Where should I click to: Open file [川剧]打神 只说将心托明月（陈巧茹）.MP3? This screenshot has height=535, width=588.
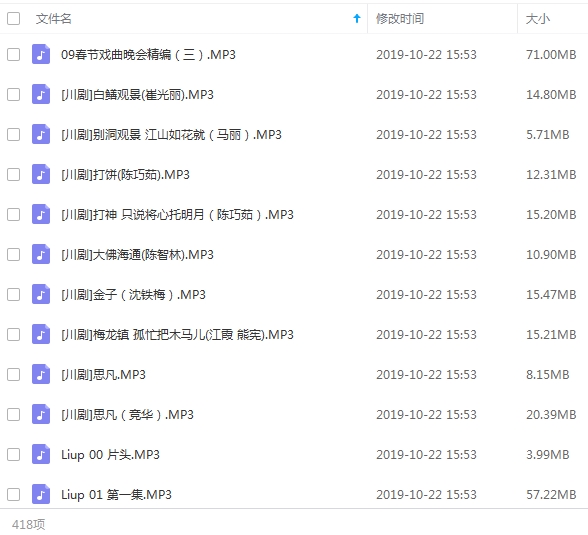[177, 215]
